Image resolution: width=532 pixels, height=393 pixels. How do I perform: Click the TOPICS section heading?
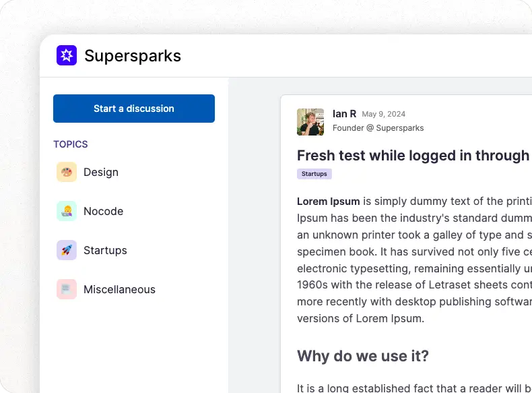coord(71,144)
